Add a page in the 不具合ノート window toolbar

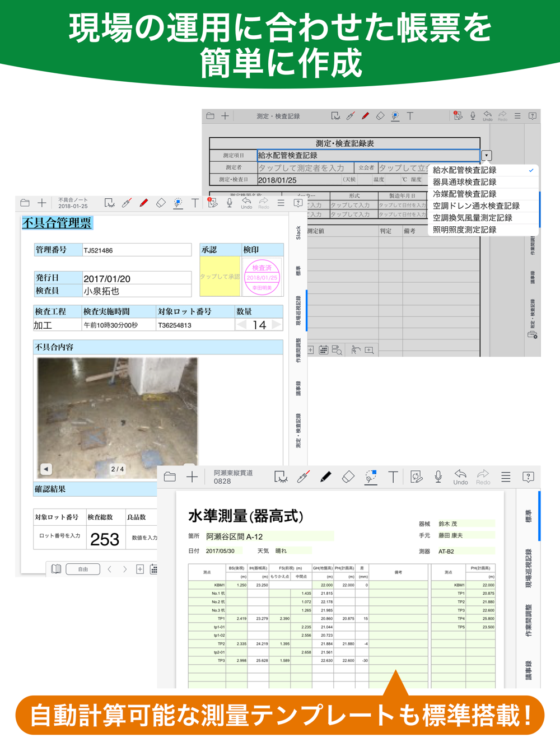(42, 203)
